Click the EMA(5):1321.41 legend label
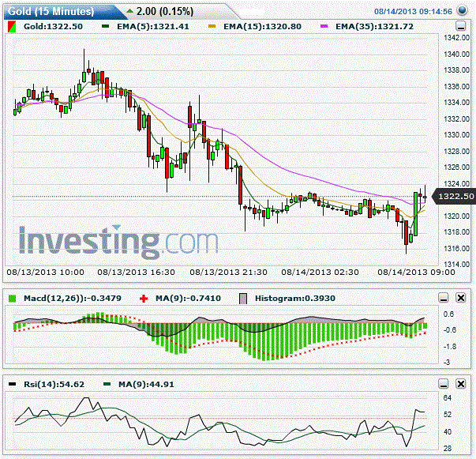The image size is (476, 459). (x=153, y=26)
